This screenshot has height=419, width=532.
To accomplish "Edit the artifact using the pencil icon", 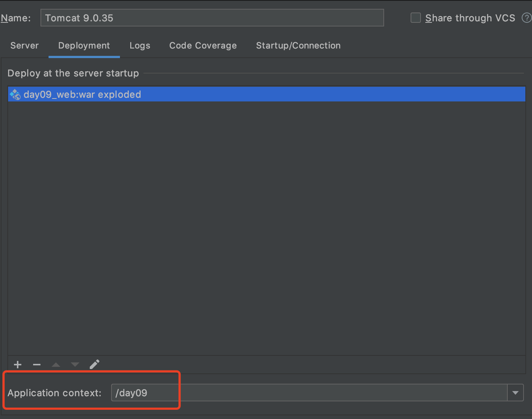I will (95, 364).
